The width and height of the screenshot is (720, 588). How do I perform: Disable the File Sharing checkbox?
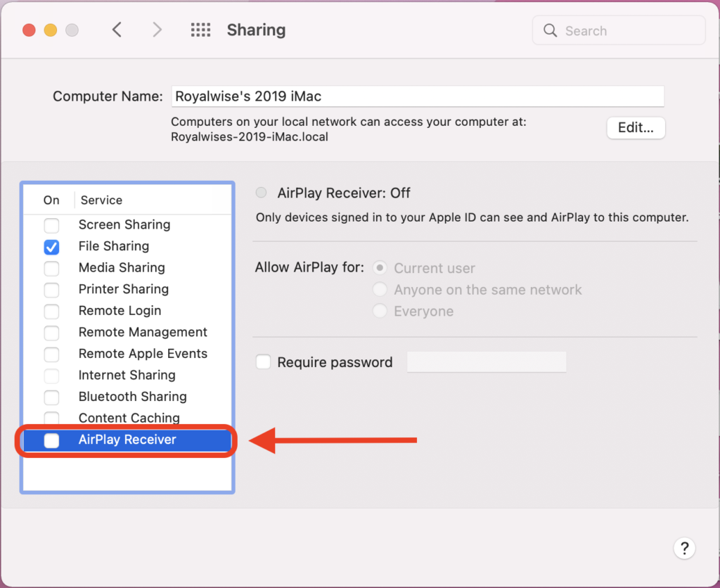coord(51,247)
